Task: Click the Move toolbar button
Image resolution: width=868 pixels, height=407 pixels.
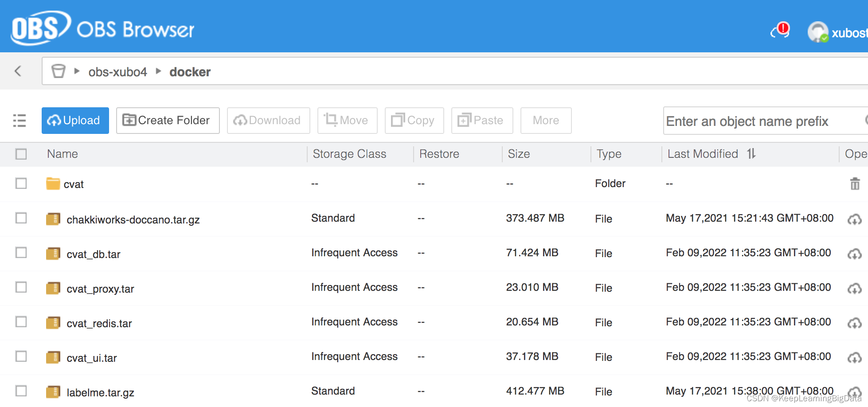Action: (x=347, y=121)
